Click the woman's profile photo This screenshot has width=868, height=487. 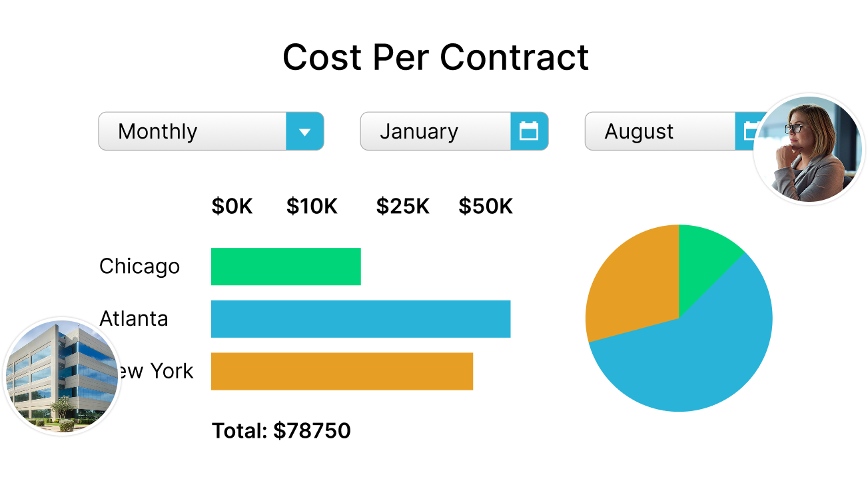[x=809, y=149]
